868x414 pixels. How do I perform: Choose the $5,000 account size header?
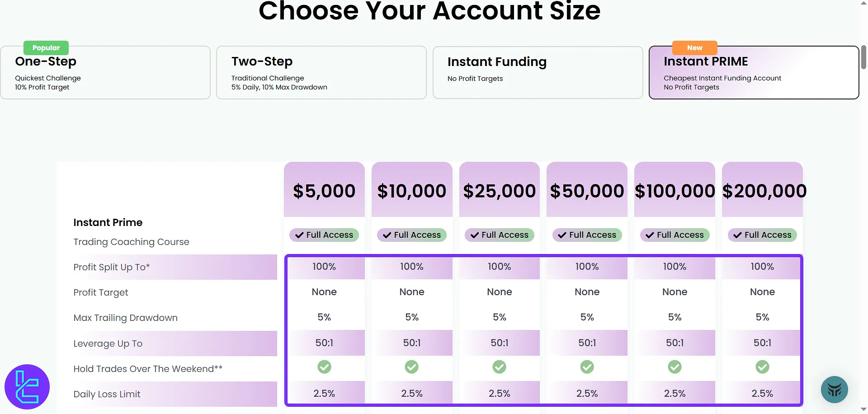coord(324,191)
